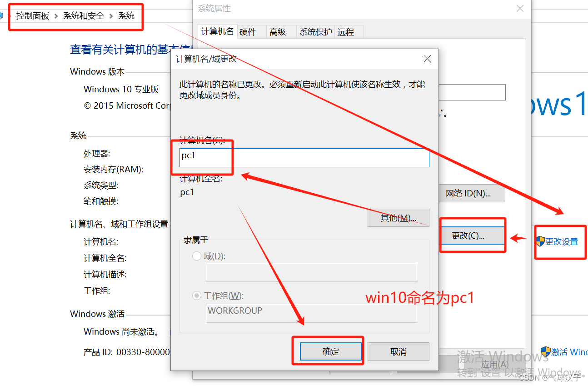The width and height of the screenshot is (588, 386).
Task: Click the 隶属于 group label
Action: tap(196, 240)
